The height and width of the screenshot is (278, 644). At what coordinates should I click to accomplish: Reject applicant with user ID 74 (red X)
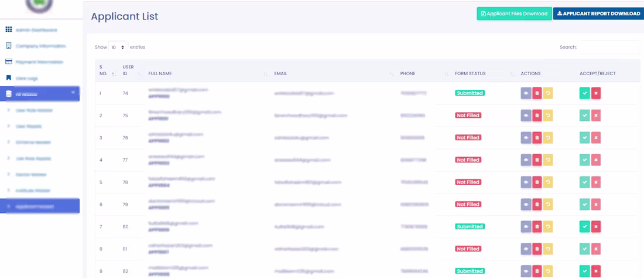click(x=596, y=93)
